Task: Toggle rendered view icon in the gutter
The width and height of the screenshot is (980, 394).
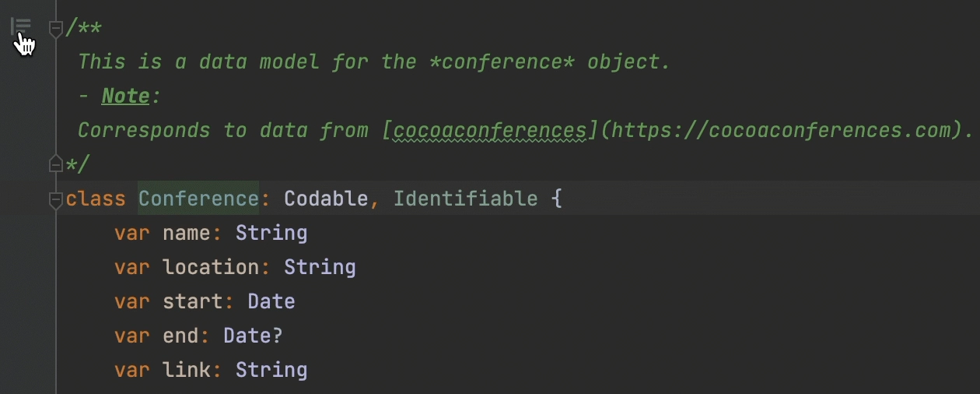Action: point(21,27)
